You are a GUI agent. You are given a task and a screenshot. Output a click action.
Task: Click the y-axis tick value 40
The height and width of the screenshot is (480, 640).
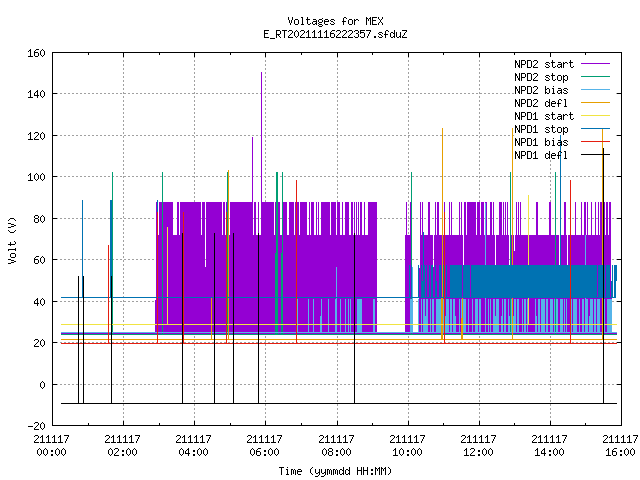pos(39,302)
